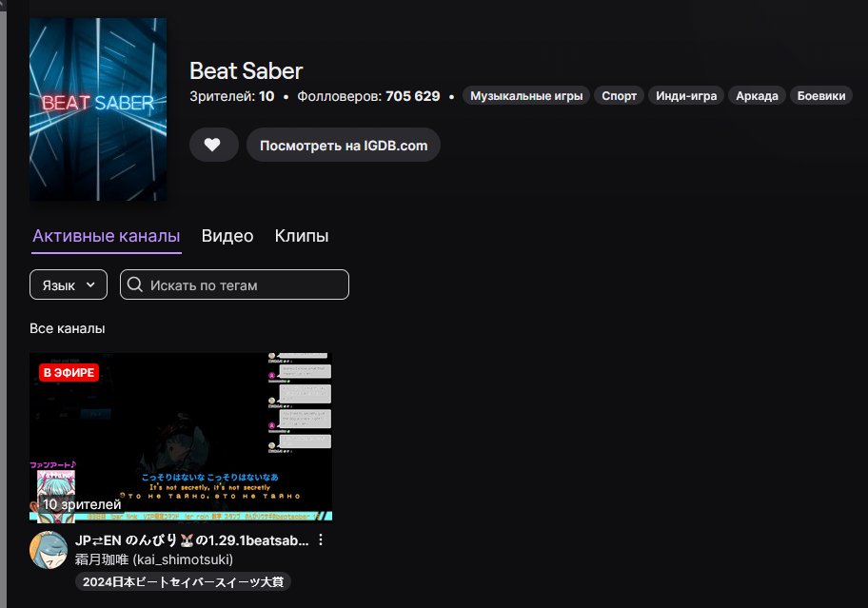Open the three-dot menu on the stream card
The image size is (868, 608).
click(321, 539)
